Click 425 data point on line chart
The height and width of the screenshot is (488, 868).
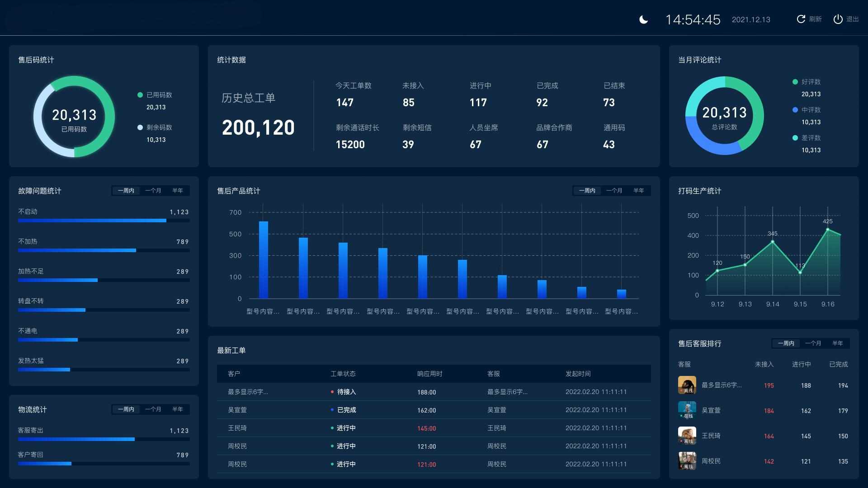(x=828, y=230)
